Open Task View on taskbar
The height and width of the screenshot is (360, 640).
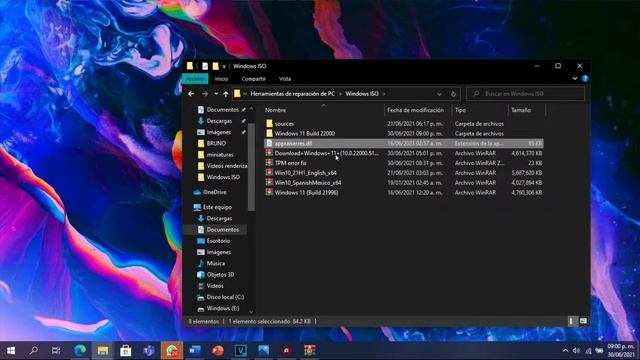(x=56, y=350)
